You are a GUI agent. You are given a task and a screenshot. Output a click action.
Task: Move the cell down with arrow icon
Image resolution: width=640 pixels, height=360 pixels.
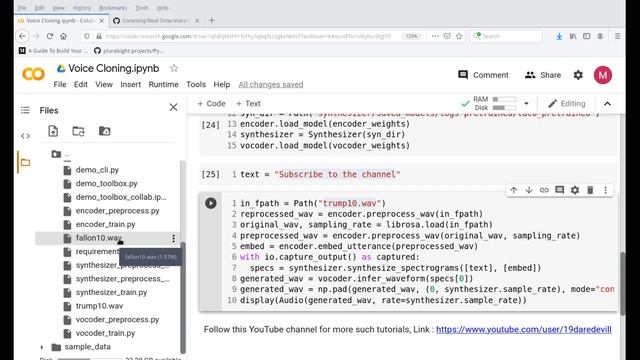529,190
